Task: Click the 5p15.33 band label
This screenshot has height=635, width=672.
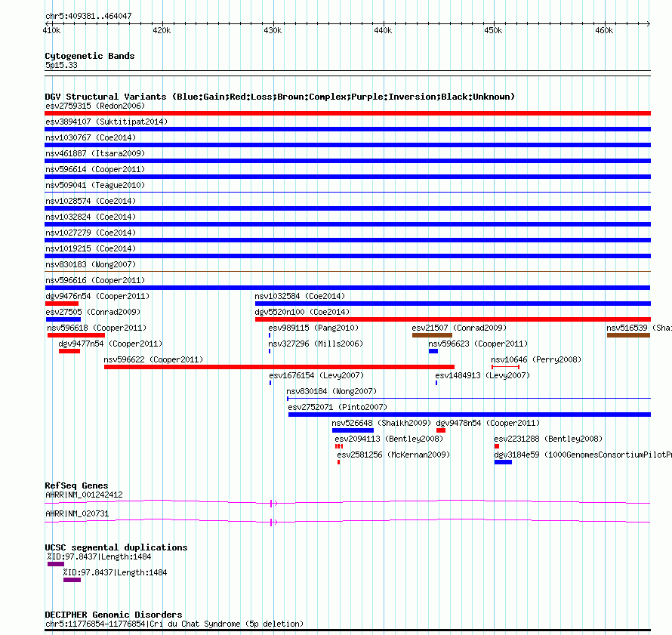Action: (61, 65)
